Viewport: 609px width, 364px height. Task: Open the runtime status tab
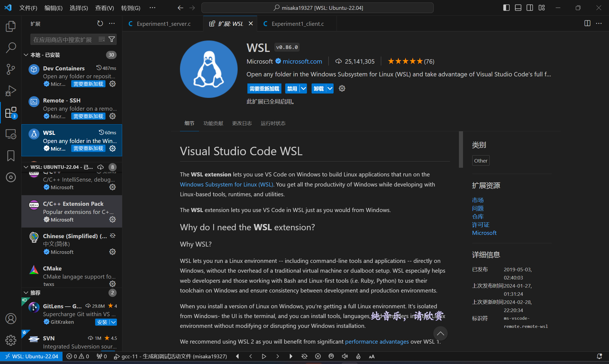click(x=273, y=123)
